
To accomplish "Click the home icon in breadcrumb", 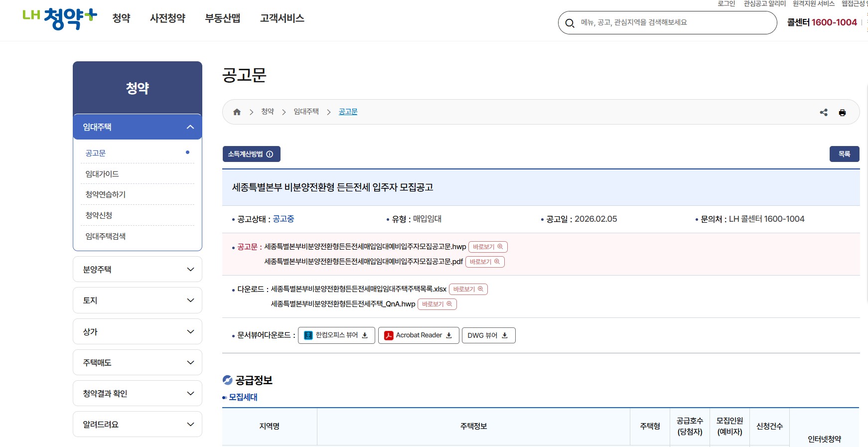I will tap(237, 112).
